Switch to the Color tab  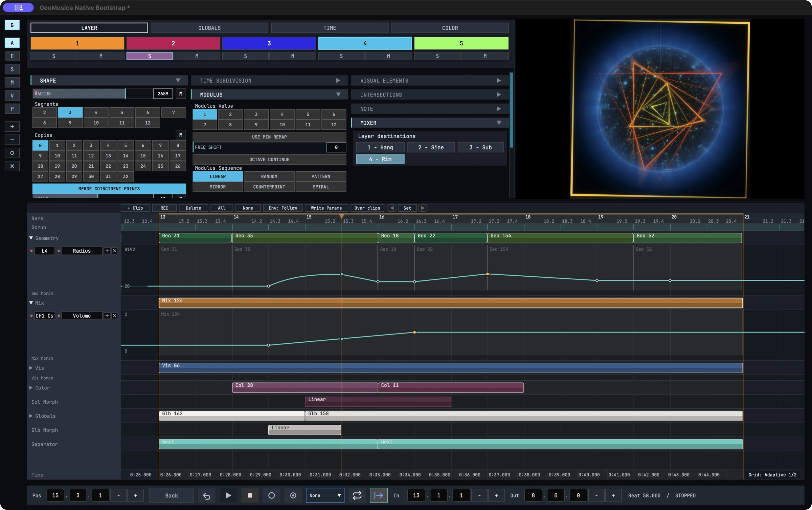(450, 28)
